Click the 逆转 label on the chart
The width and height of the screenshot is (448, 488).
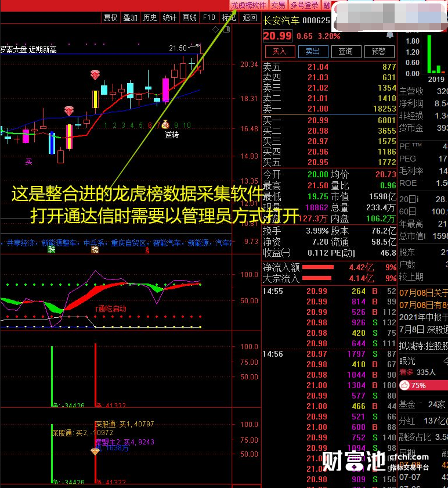coord(172,135)
